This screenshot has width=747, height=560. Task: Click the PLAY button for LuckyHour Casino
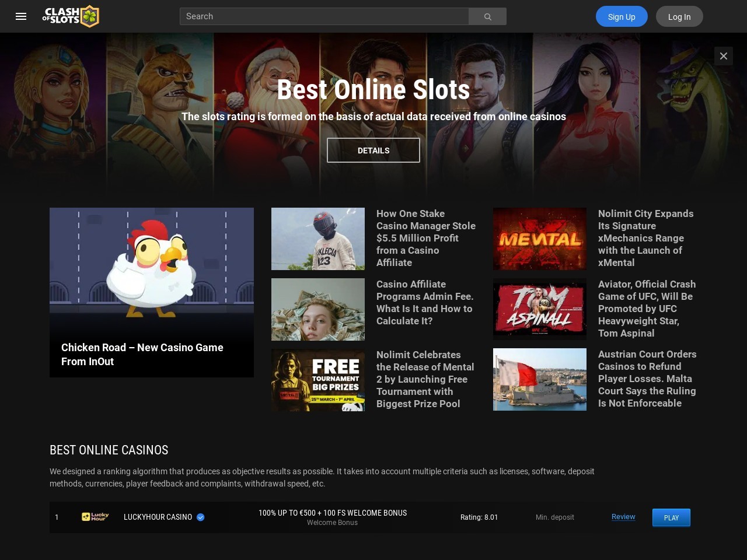coord(671,517)
